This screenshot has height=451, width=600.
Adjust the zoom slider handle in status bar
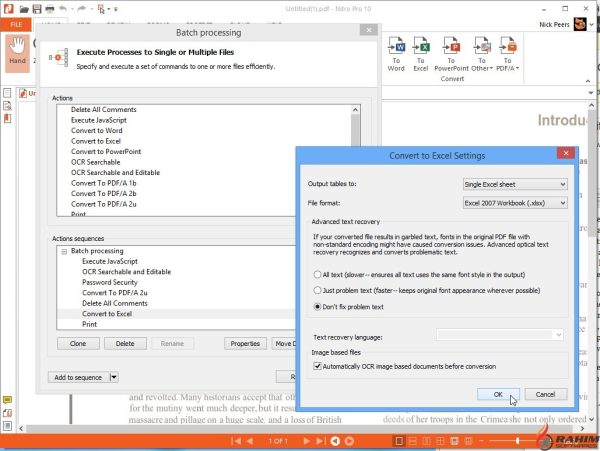[x=518, y=441]
